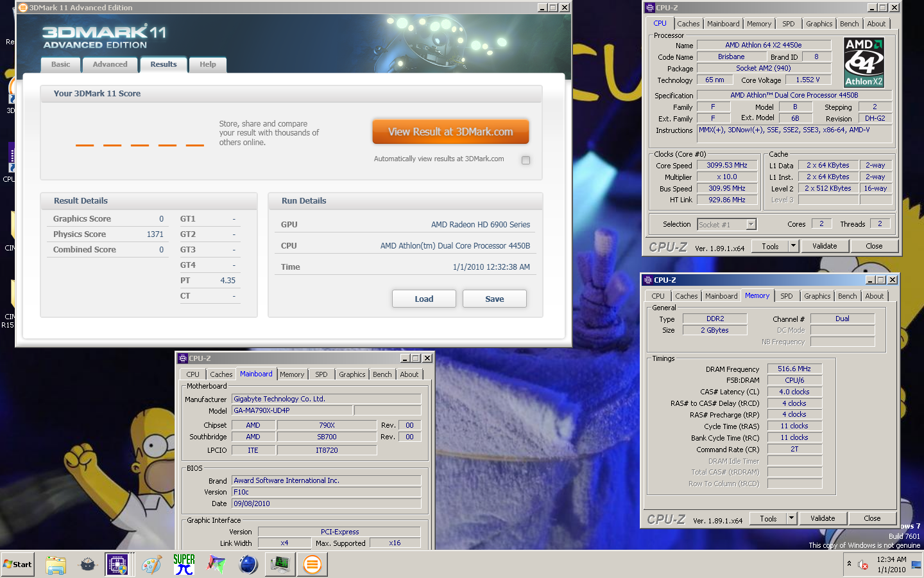Click the 3DMark 11 window title icon

[23, 8]
